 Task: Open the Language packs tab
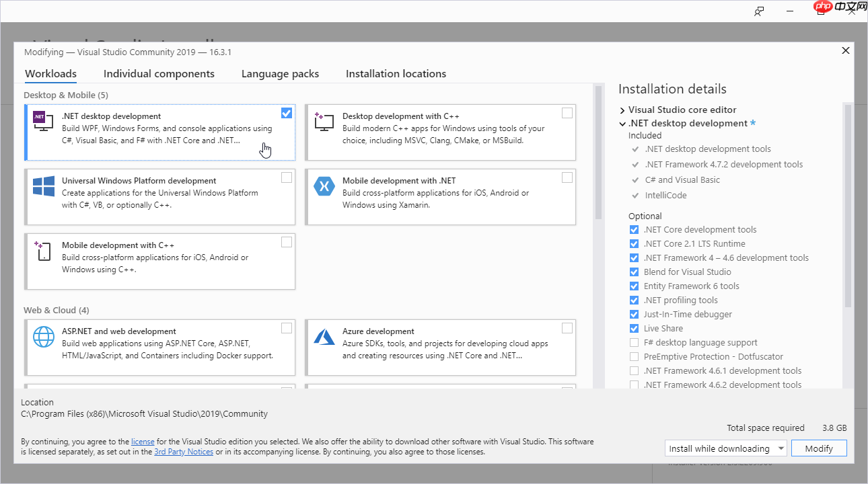(x=280, y=74)
